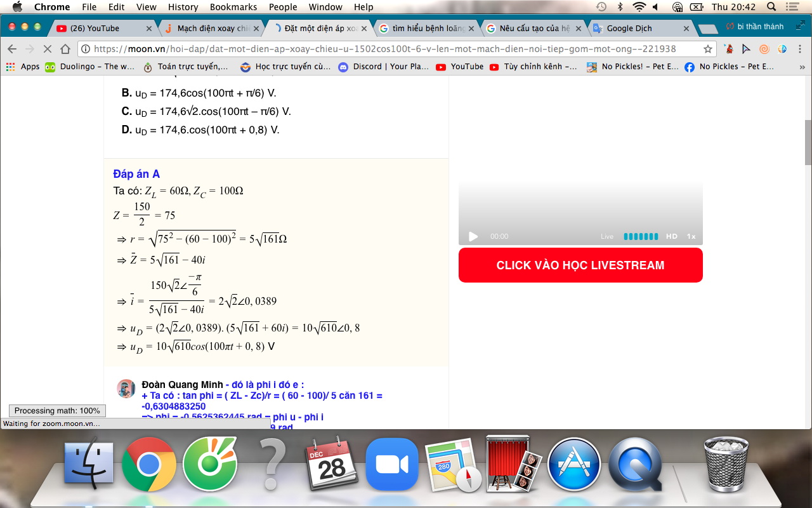Open the Zoom app in the dock
812x508 pixels.
pyautogui.click(x=391, y=464)
